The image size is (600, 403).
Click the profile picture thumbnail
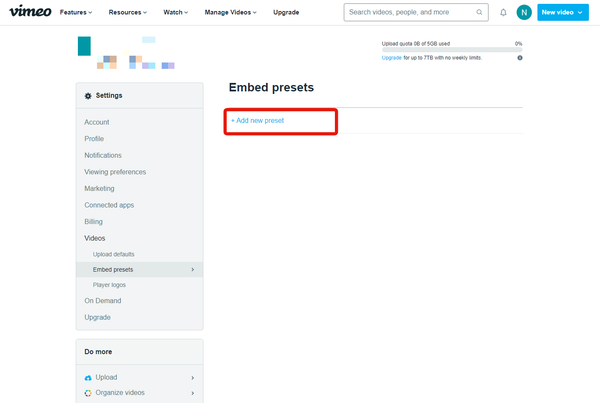84,46
